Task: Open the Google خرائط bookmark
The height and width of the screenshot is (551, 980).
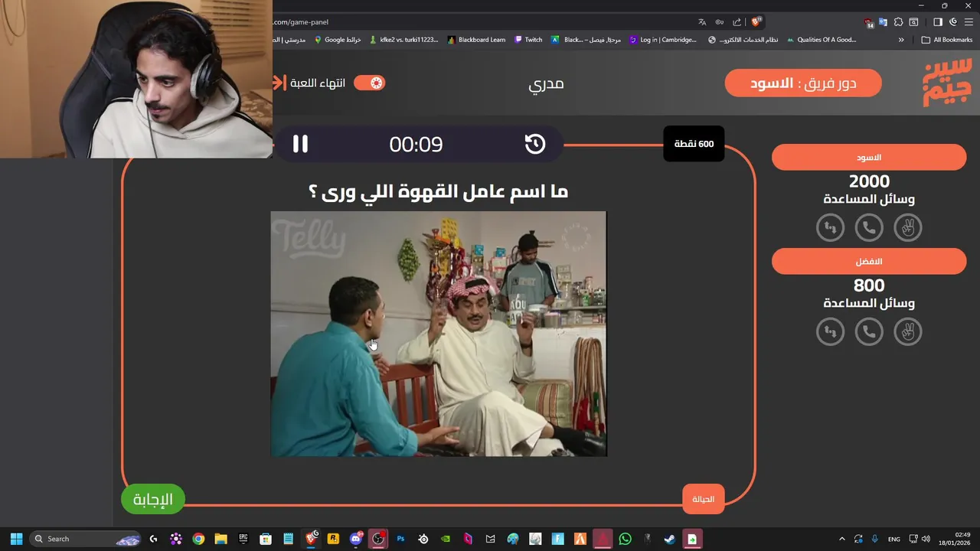Action: pos(338,40)
